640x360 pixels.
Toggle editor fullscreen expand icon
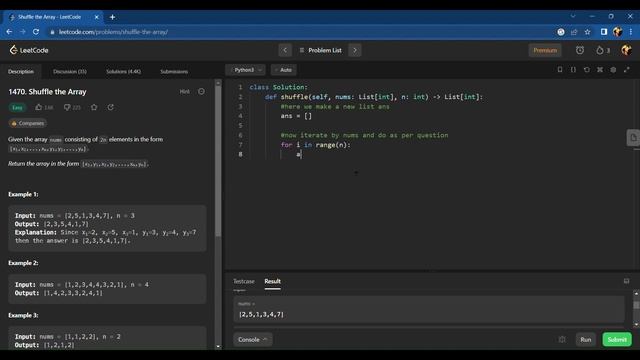tap(627, 70)
